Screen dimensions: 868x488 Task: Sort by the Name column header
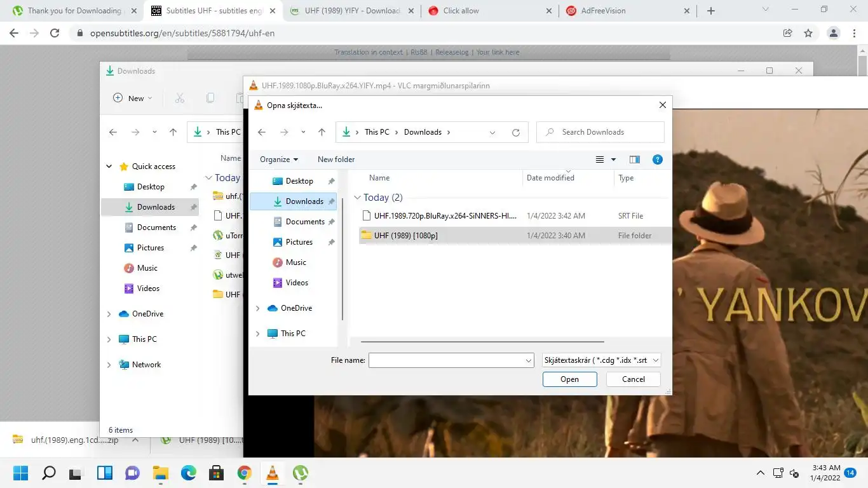click(379, 178)
